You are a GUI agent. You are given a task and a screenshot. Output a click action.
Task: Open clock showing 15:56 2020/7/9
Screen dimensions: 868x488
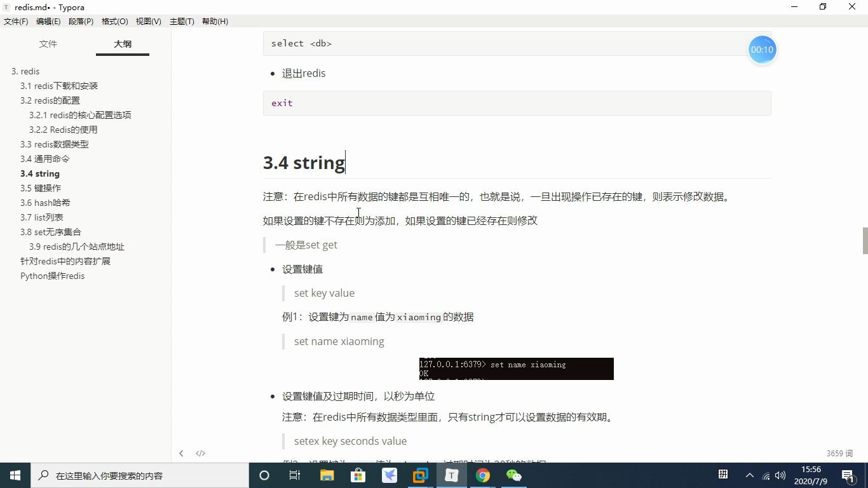pos(811,475)
